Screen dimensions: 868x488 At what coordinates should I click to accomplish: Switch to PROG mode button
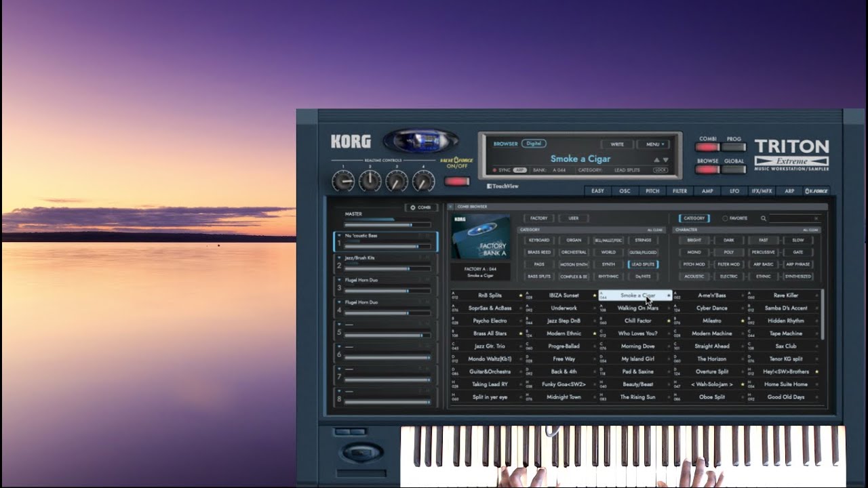(733, 146)
